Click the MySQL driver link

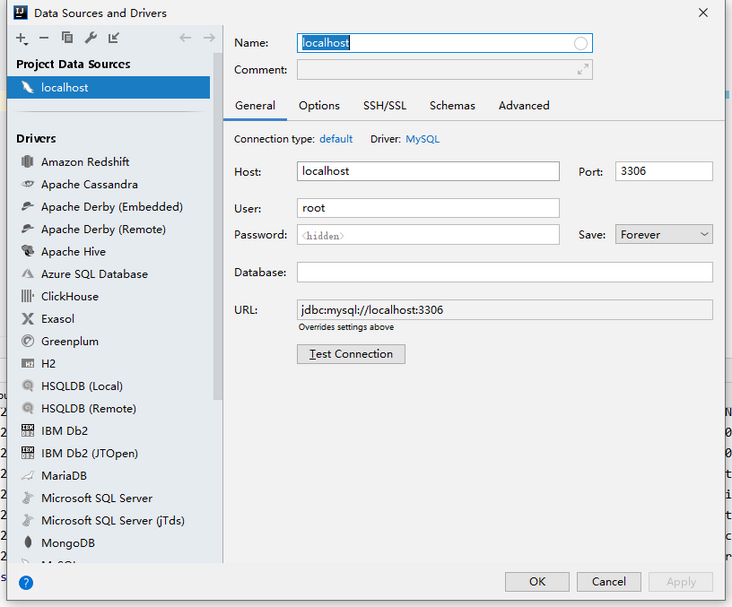coord(422,139)
